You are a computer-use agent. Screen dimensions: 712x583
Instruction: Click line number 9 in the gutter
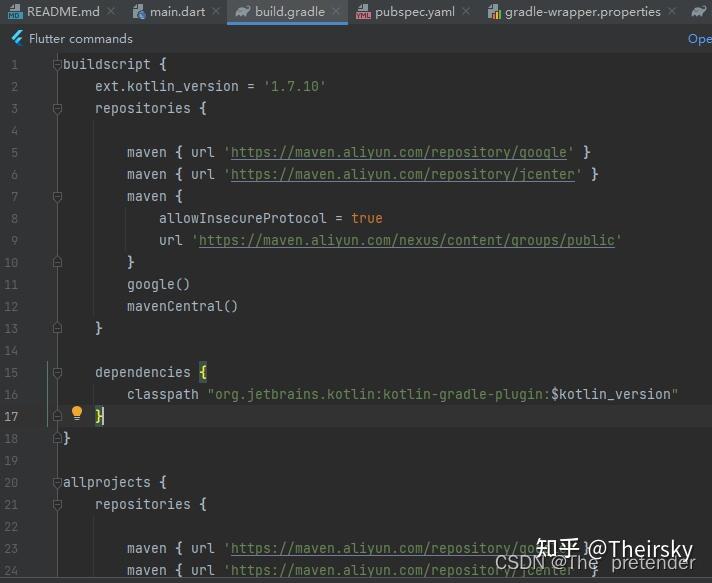(14, 241)
